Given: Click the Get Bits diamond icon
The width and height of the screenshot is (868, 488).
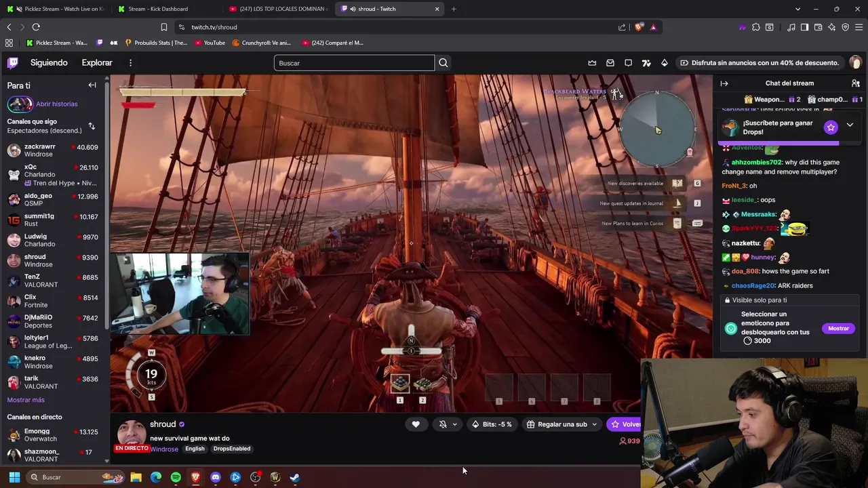Looking at the screenshot, I should point(665,63).
